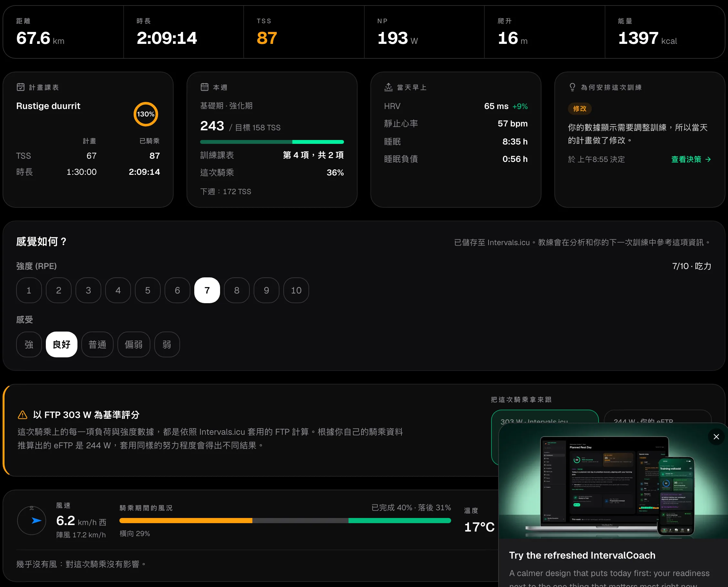This screenshot has height=587, width=728.
Task: Click the Try the refreshed IntervalCoach heading
Action: [x=582, y=555]
